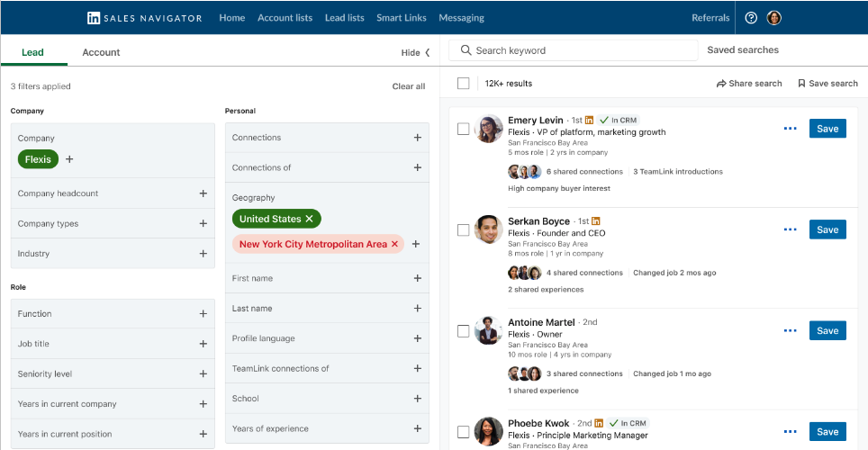Clear all applied filters
Image resolution: width=868 pixels, height=450 pixels.
click(409, 86)
